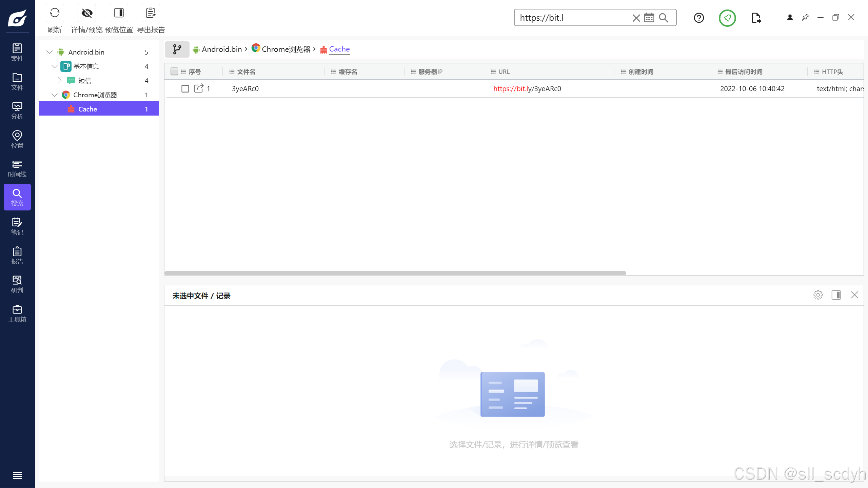The image size is (868, 488).
Task: Toggle the Details/Preview (详情/预览) eye icon
Action: click(87, 13)
